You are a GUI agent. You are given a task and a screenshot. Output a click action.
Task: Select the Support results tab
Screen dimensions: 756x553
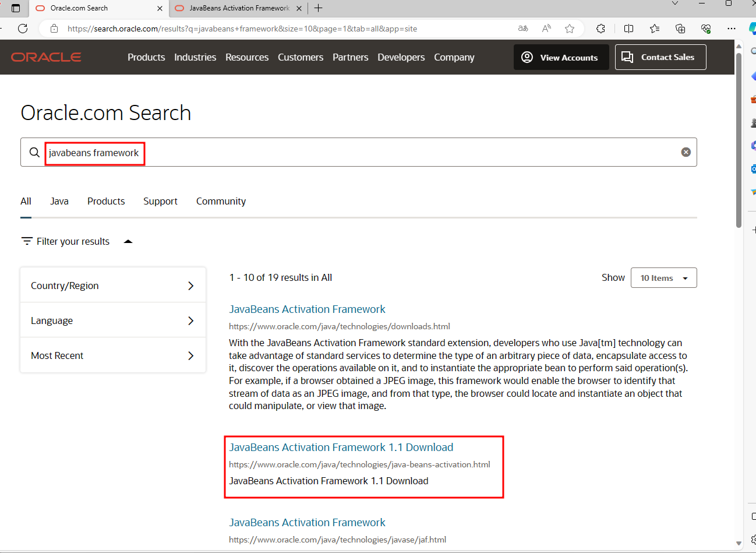coord(160,201)
